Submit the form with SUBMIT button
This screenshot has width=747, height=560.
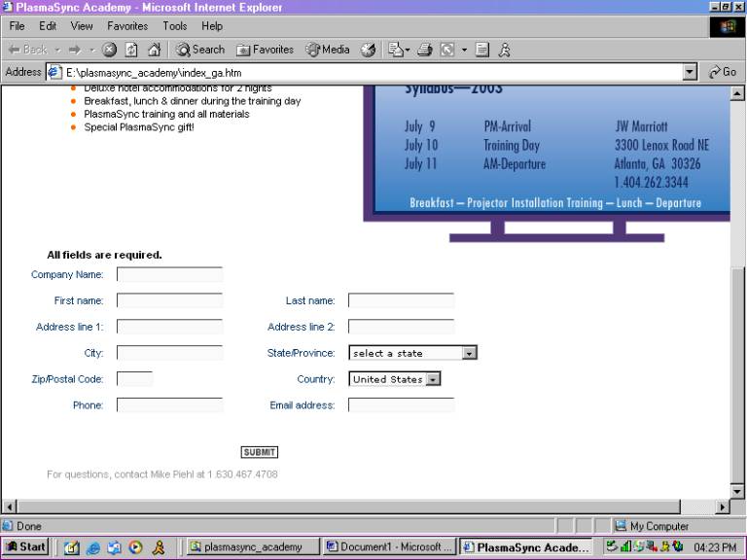[x=259, y=452]
